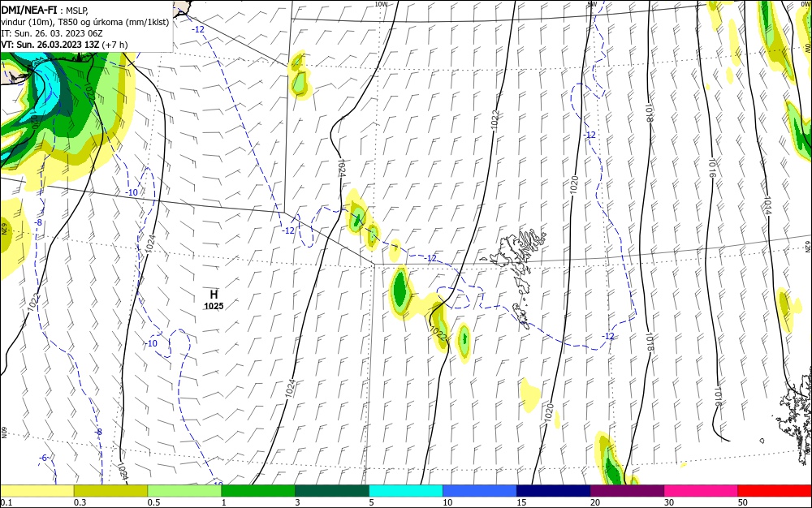Click the '5W' longitude label
This screenshot has width=812, height=508.
click(x=592, y=4)
